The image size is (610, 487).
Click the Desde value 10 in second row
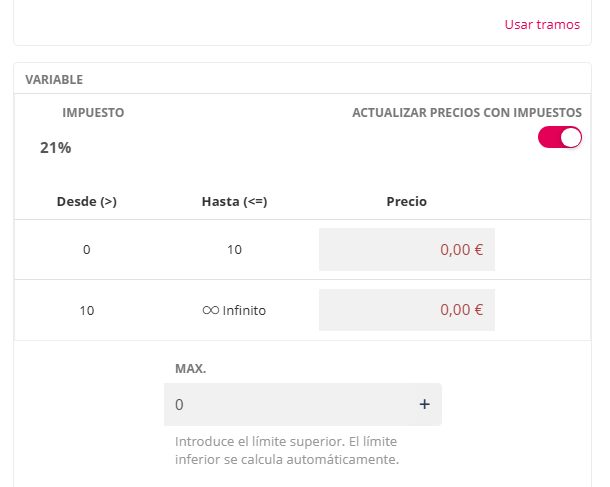[87, 310]
